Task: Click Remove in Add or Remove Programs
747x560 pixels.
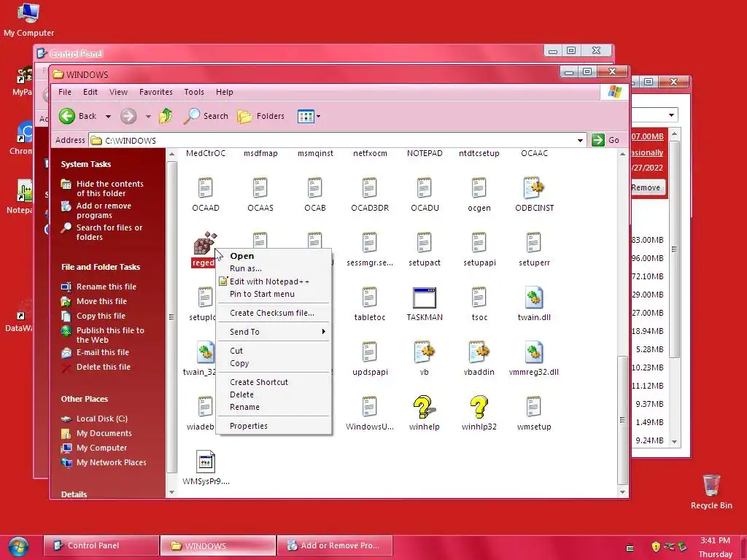Action: pos(646,187)
